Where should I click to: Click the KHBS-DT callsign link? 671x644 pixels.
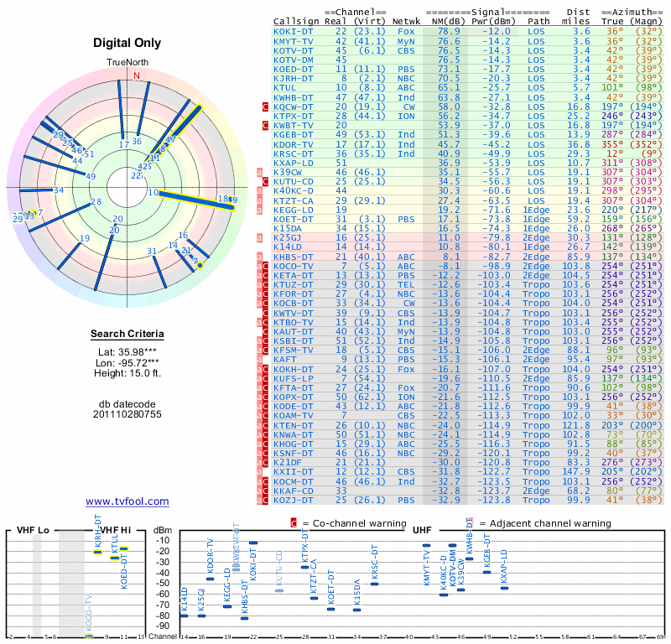293,257
